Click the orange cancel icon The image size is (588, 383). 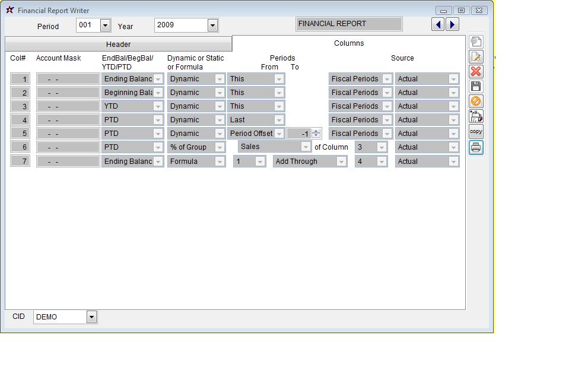[x=476, y=101]
